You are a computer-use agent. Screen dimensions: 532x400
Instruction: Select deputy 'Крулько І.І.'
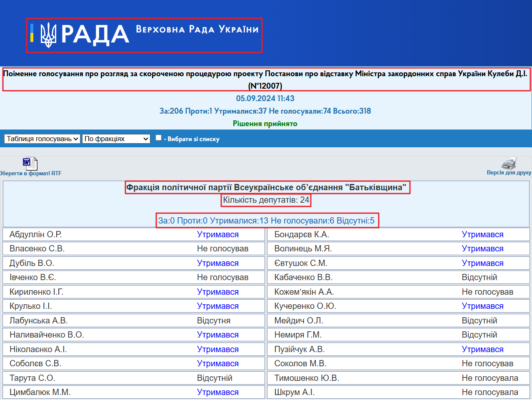31,306
